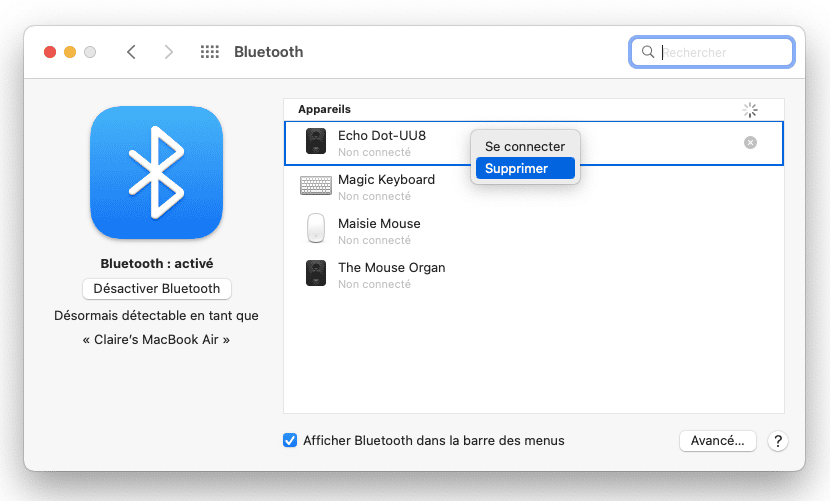Click the Magic Keyboard device icon

316,186
